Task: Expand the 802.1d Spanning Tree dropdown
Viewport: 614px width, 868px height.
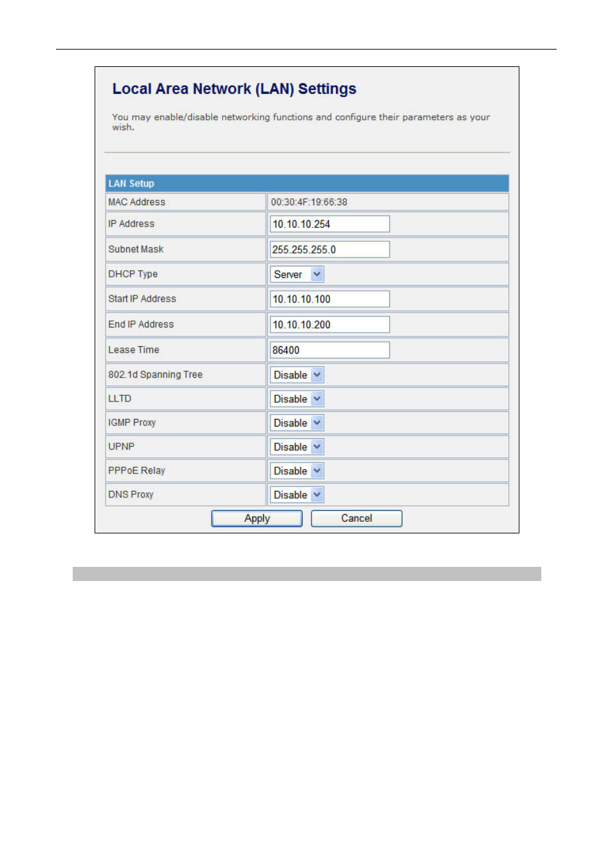Action: [297, 375]
